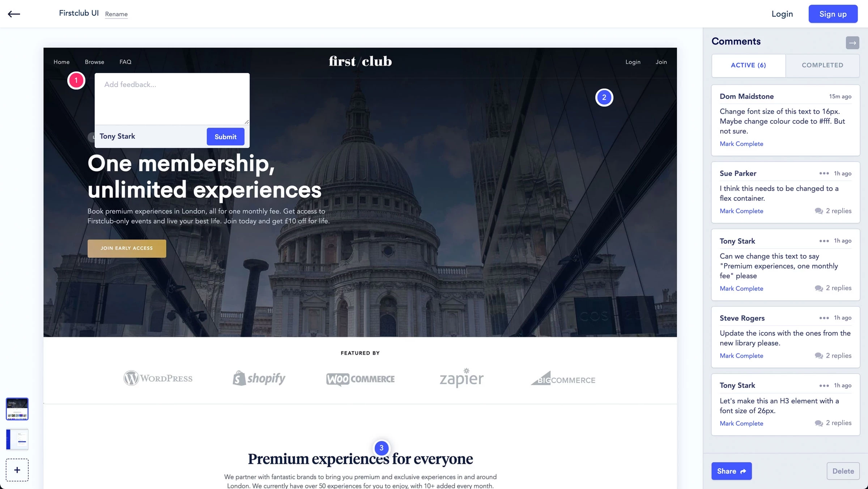This screenshot has height=489, width=868.
Task: Click the back arrow icon
Action: [x=14, y=14]
